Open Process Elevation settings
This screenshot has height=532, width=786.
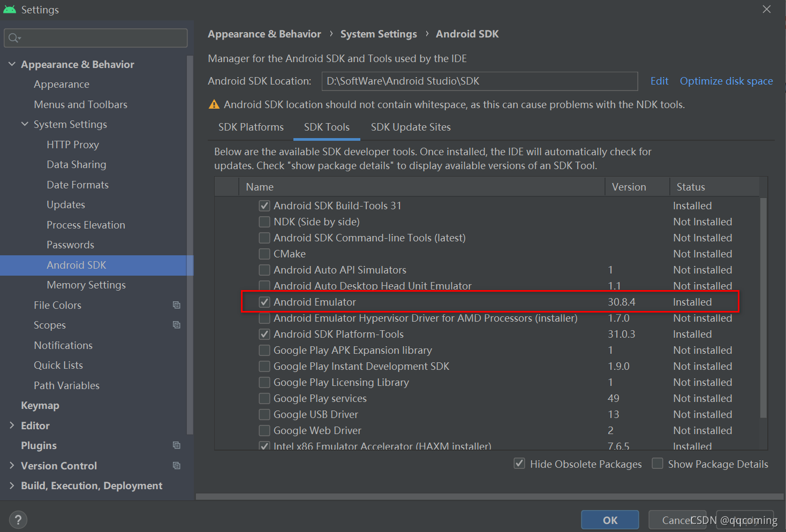[x=86, y=225]
